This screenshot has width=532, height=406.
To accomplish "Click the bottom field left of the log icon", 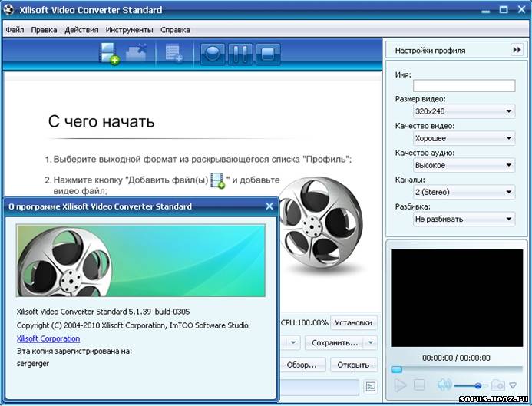I will click(319, 387).
